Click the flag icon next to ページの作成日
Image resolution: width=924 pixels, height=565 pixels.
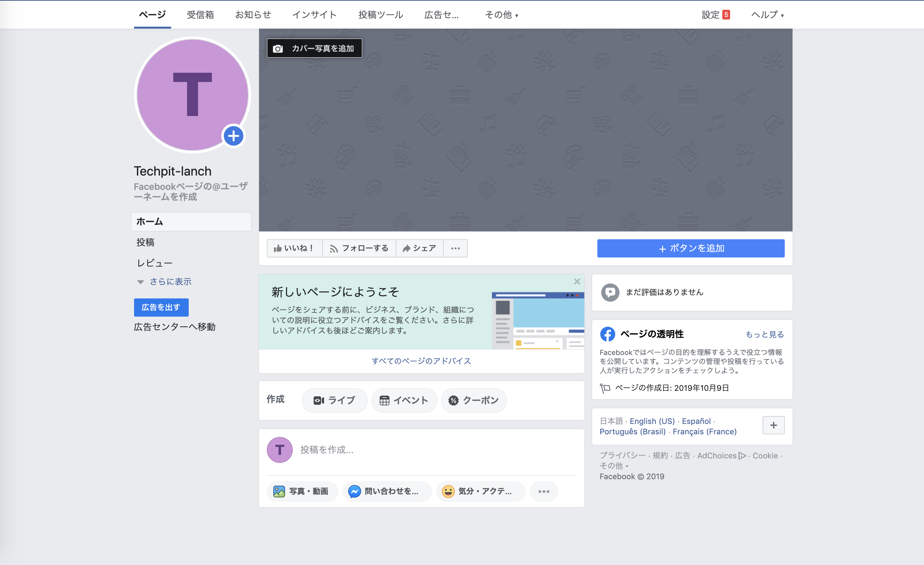605,388
